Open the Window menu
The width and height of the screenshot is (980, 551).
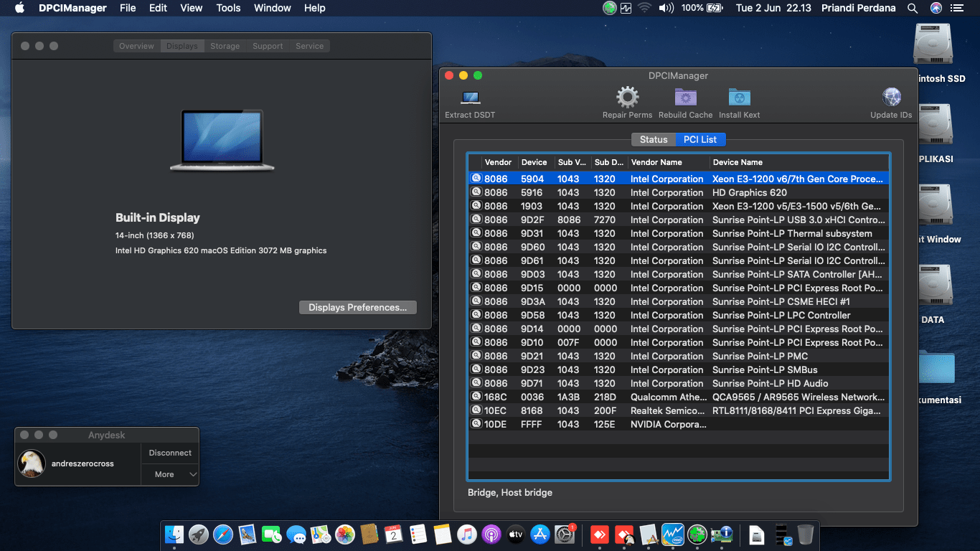point(273,8)
